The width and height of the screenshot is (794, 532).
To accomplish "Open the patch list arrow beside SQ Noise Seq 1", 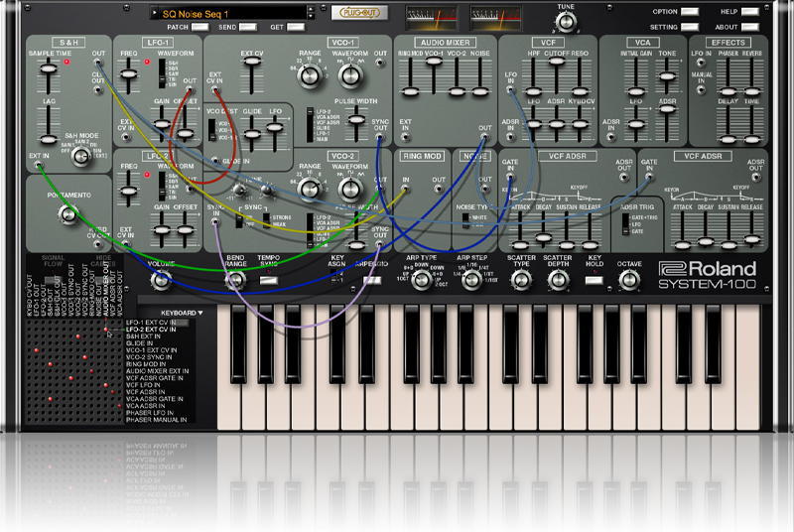I will click(155, 14).
